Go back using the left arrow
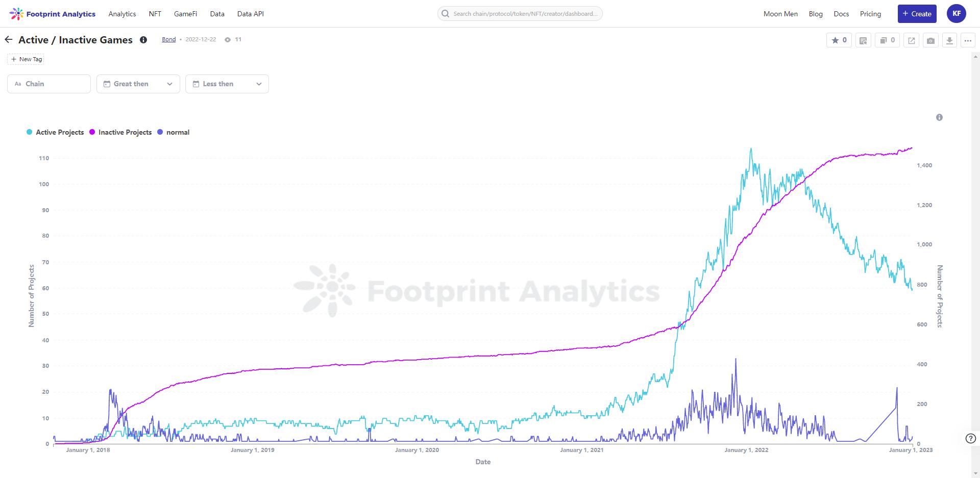Viewport: 980px width, 478px height. (x=9, y=40)
